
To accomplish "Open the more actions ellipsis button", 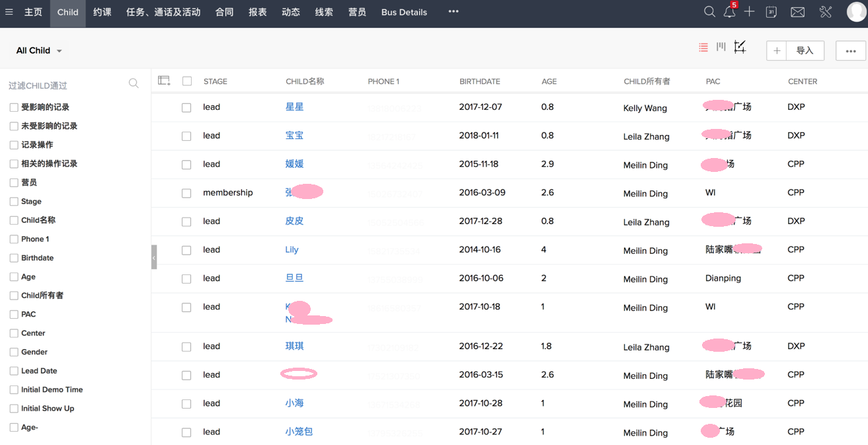I will [850, 51].
